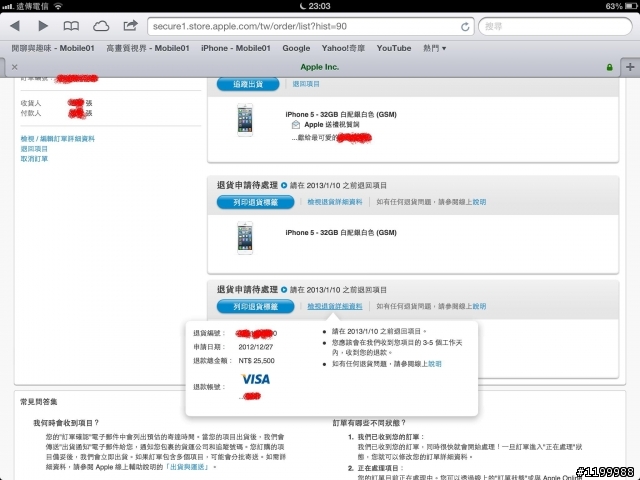Select the Apple Inc. tab title
The image size is (640, 480).
(x=320, y=67)
